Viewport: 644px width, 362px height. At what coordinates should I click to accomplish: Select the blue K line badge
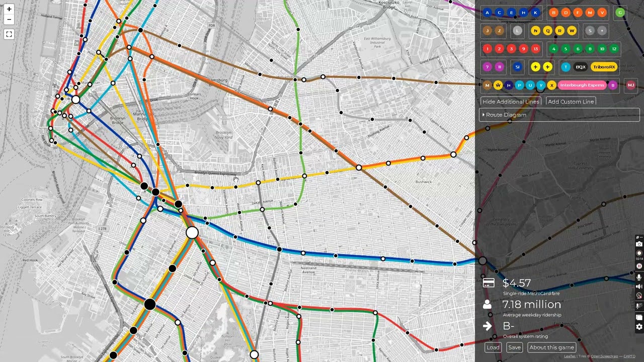point(535,13)
